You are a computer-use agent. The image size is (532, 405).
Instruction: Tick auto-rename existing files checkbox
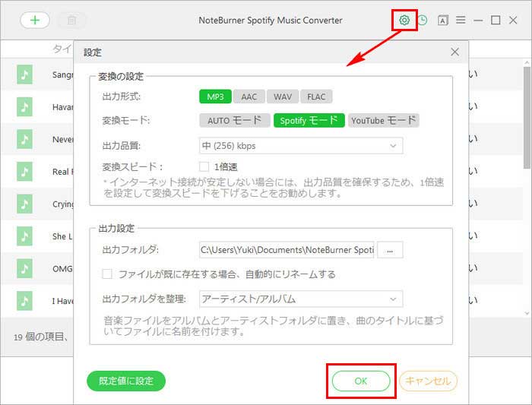click(x=107, y=274)
